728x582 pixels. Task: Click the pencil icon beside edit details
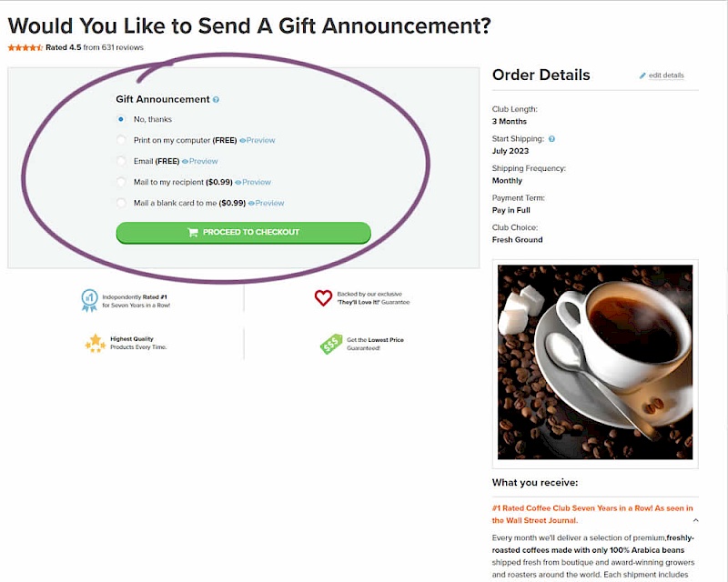(642, 75)
